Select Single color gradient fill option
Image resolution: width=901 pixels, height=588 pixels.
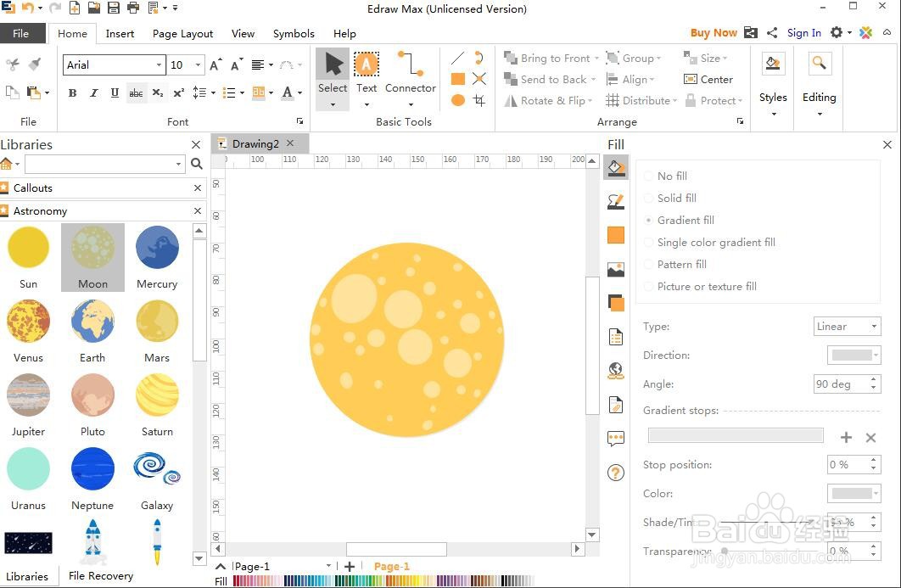pyautogui.click(x=709, y=242)
